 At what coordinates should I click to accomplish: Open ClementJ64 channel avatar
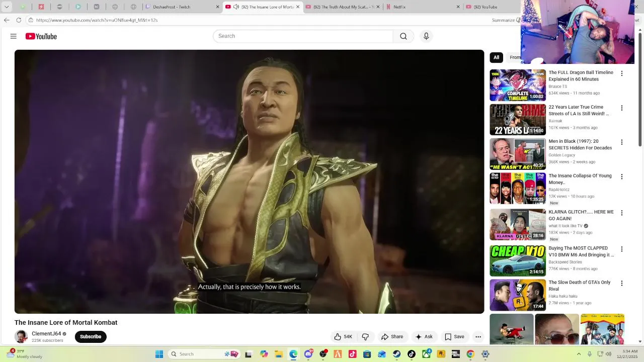(21, 337)
